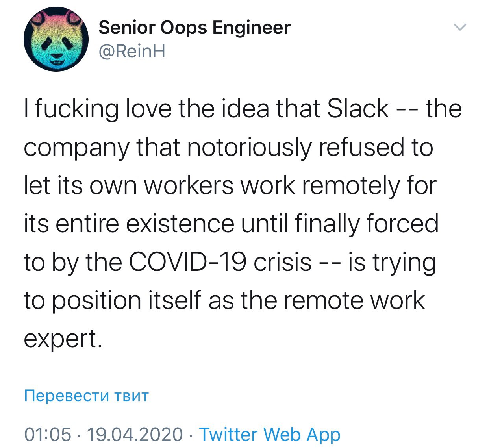The image size is (489, 448).
Task: Click the 01:05 tweet timestamp
Action: click(x=48, y=434)
